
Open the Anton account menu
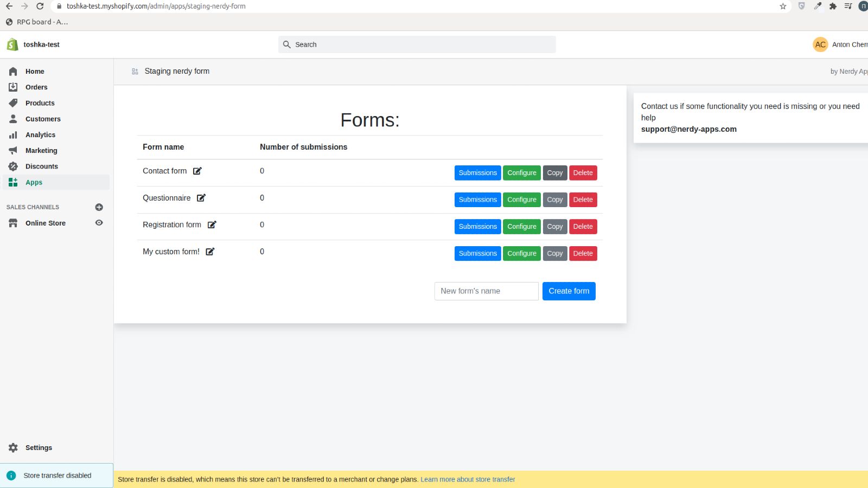click(839, 44)
